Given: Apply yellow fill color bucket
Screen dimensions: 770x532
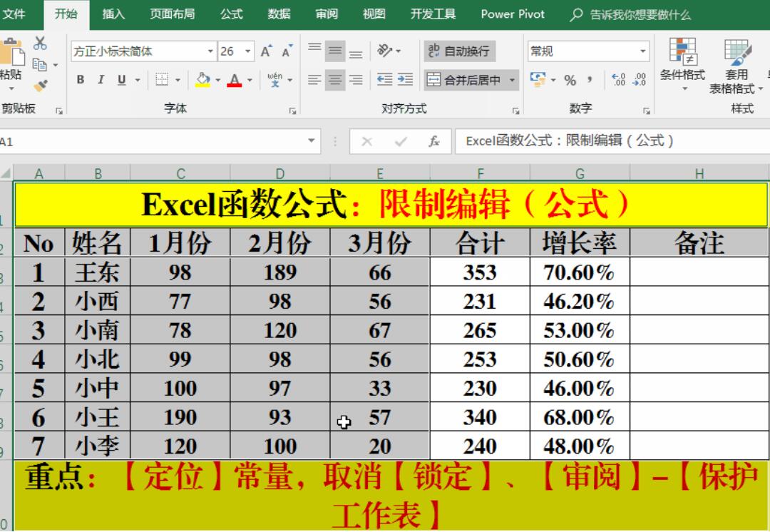Looking at the screenshot, I should tap(202, 80).
